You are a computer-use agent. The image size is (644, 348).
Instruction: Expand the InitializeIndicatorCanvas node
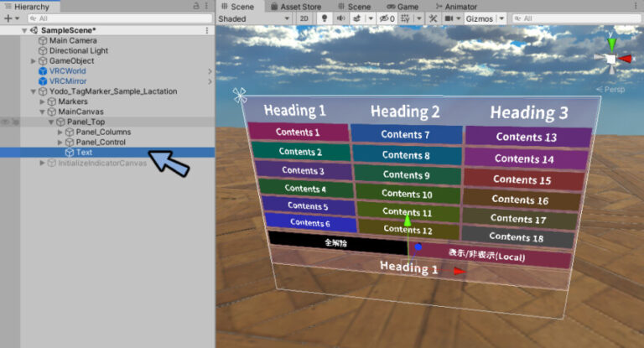42,164
